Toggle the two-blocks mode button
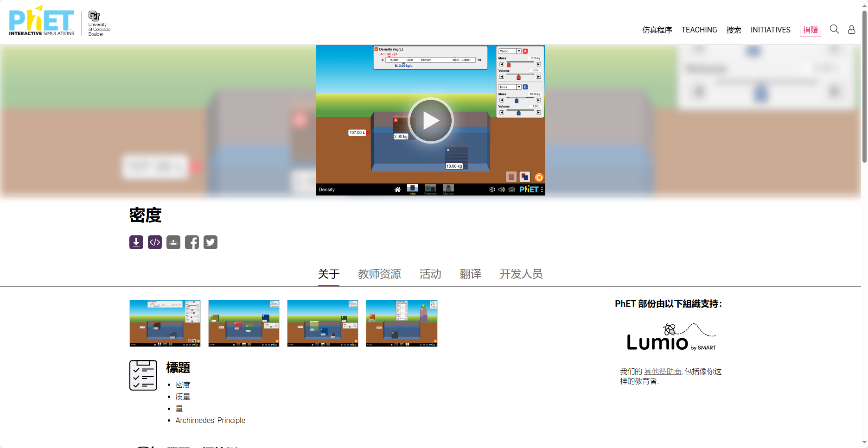868x448 pixels. pos(525,177)
